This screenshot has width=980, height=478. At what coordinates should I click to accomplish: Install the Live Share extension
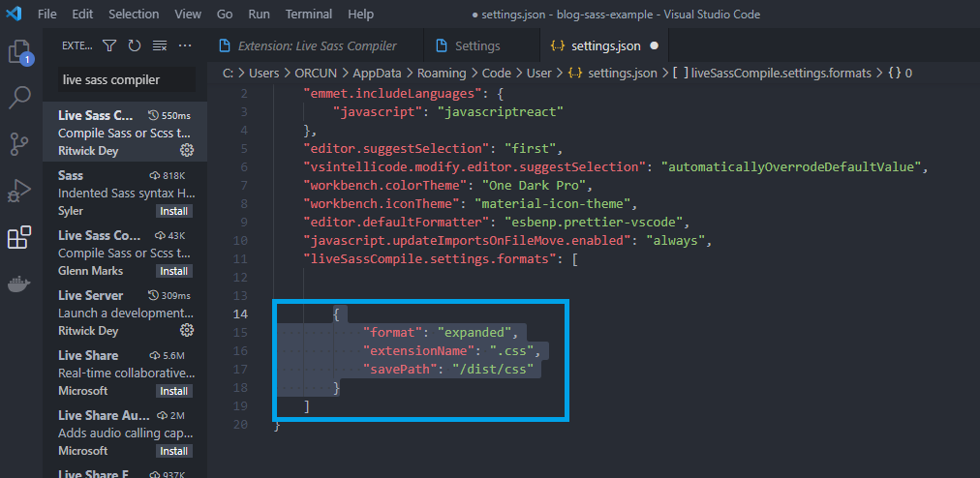pos(174,391)
